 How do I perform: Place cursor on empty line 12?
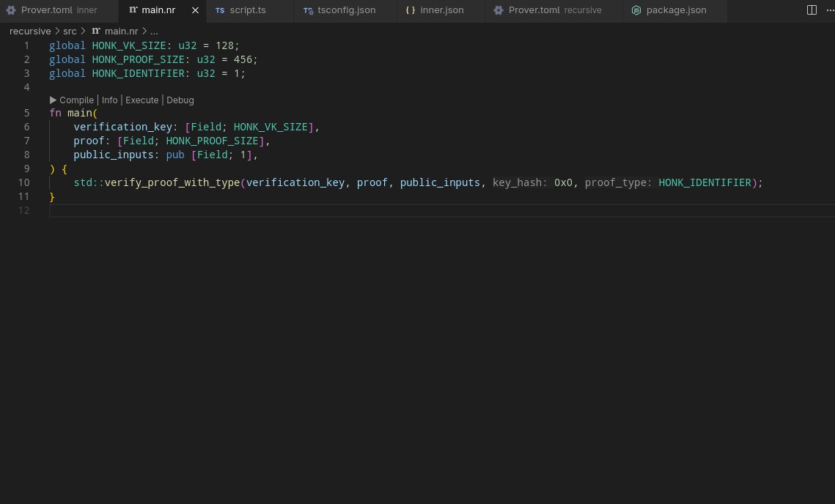click(442, 211)
